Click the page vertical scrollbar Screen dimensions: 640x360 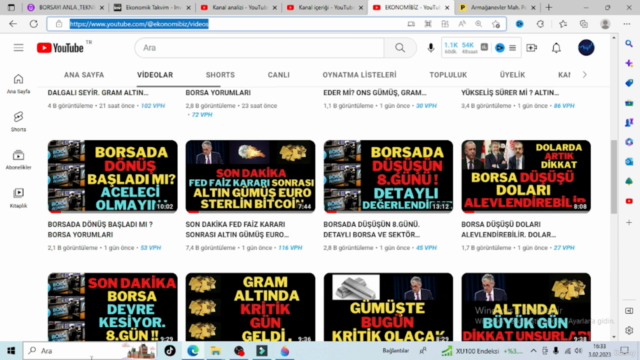tap(614, 176)
